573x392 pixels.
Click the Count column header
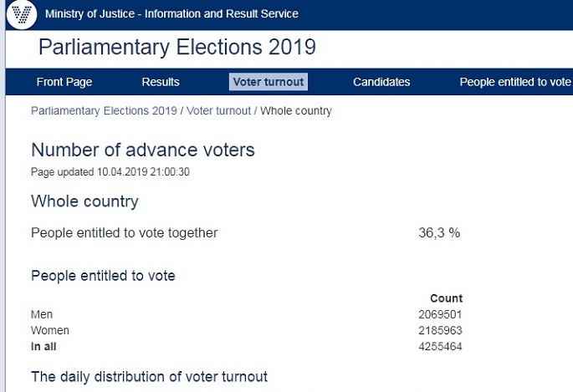point(446,298)
